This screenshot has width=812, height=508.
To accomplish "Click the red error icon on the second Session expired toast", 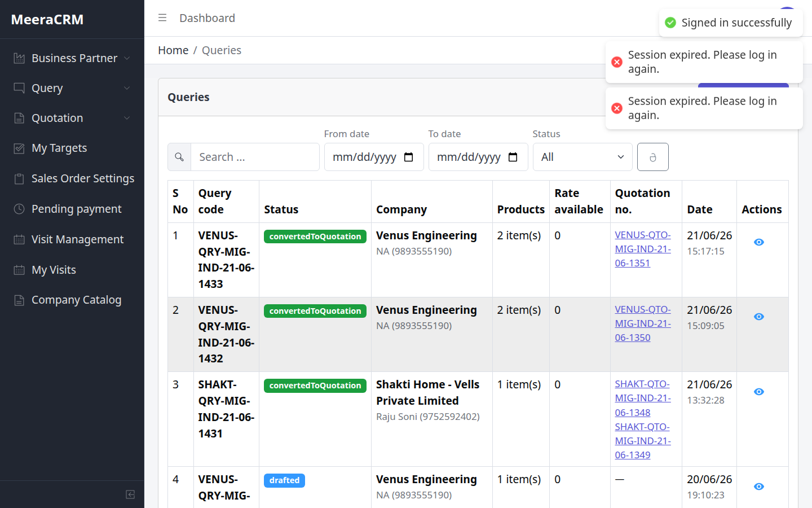I will [617, 108].
